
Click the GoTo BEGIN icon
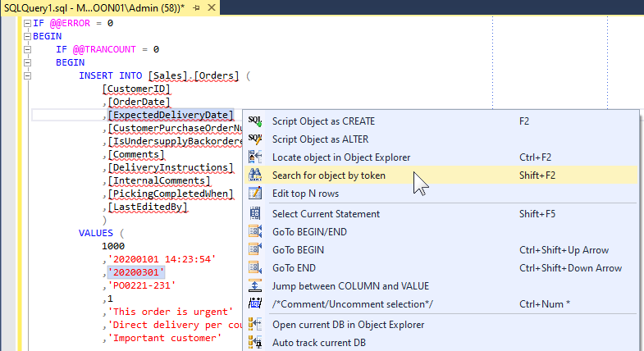255,250
